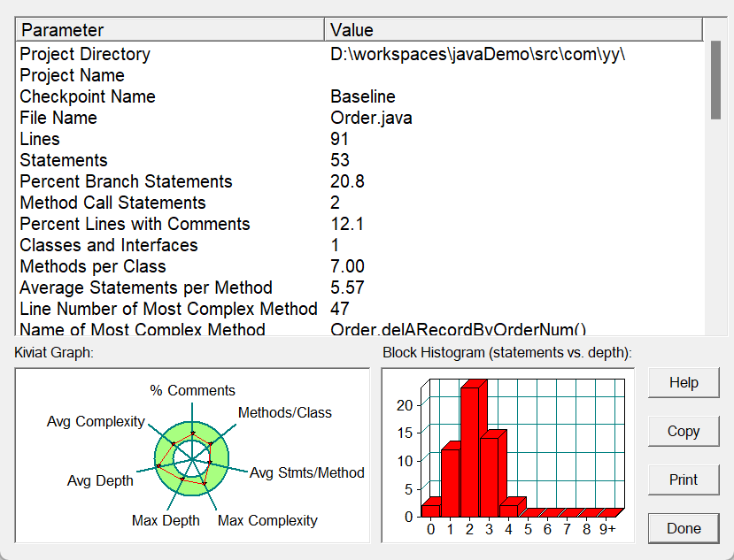734x560 pixels.
Task: Click the Order.delARecordByOrderNum() value
Action: [458, 329]
